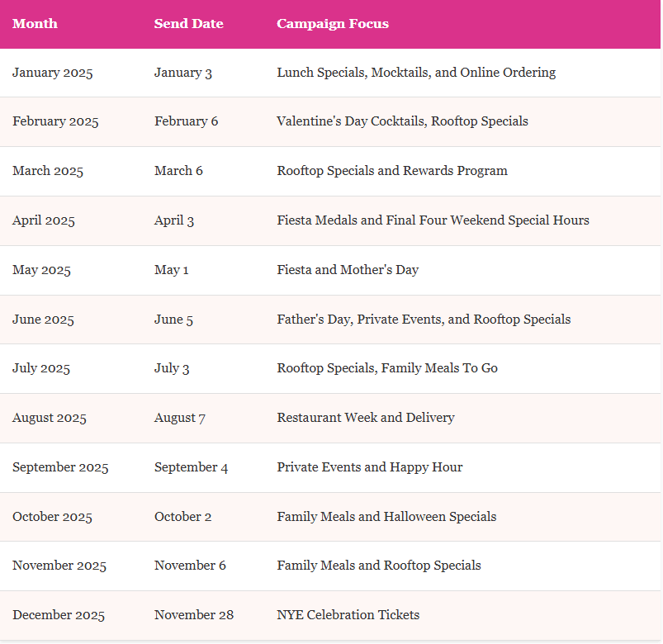This screenshot has width=663, height=644.
Task: Select the May 1 send date
Action: tap(171, 270)
